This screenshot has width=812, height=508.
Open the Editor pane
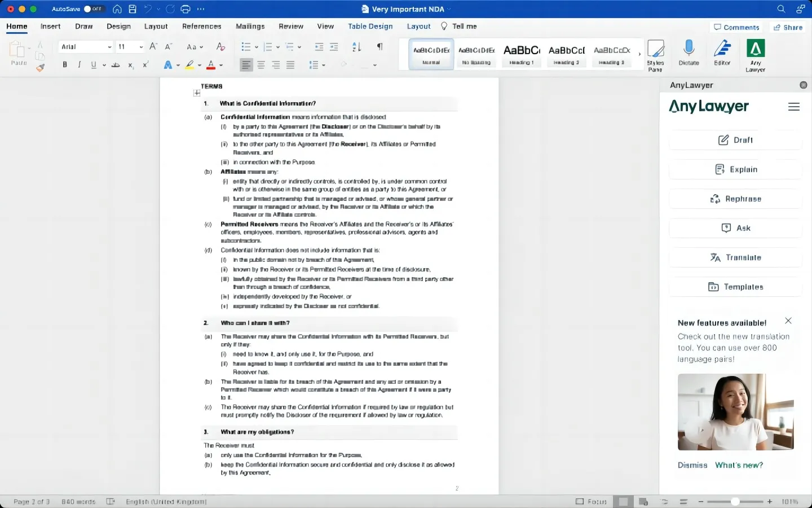click(722, 54)
